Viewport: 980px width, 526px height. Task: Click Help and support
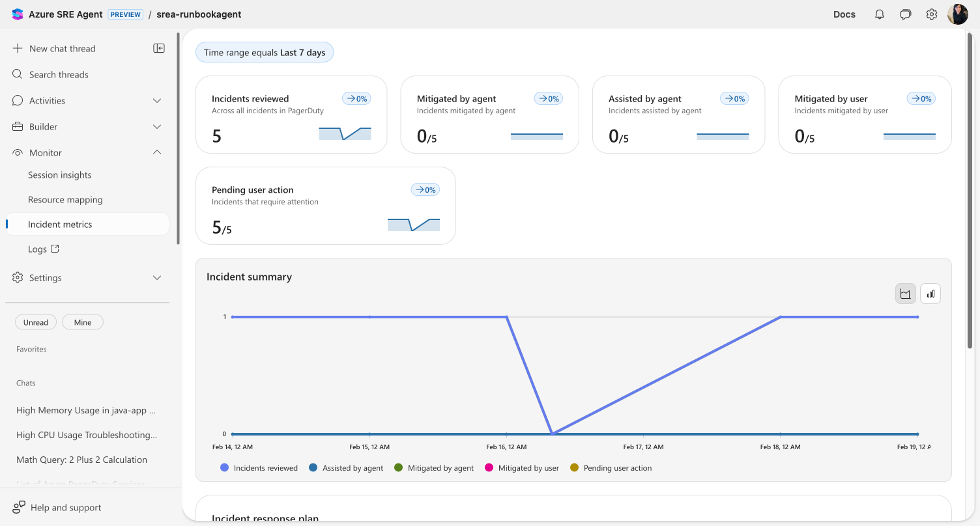65,507
